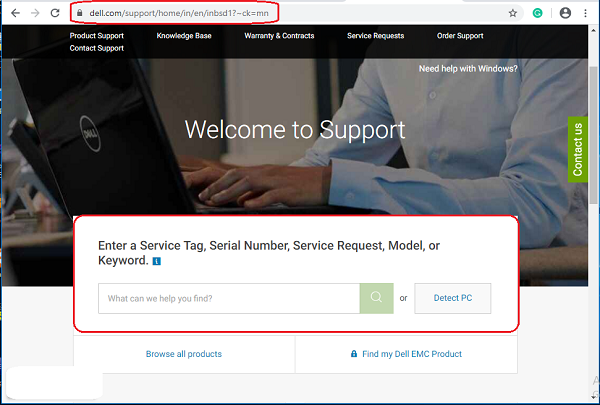Reload the page with the refresh icon
Screen dimensions: 600x405
pos(55,13)
